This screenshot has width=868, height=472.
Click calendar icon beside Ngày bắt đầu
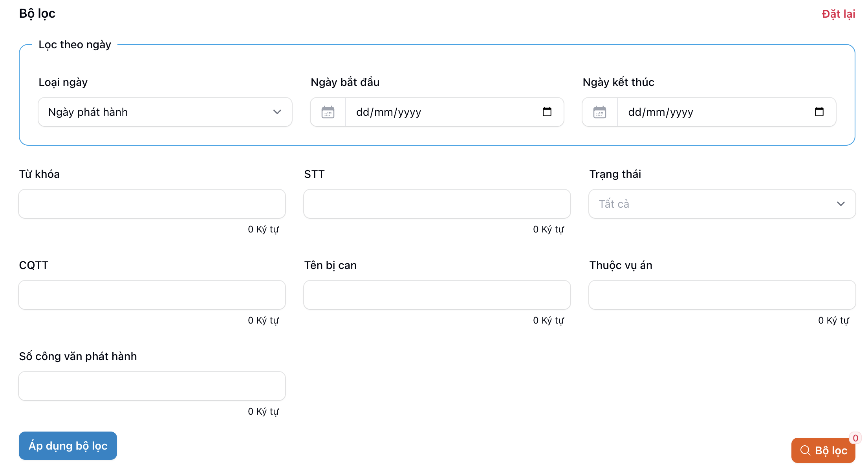(328, 112)
